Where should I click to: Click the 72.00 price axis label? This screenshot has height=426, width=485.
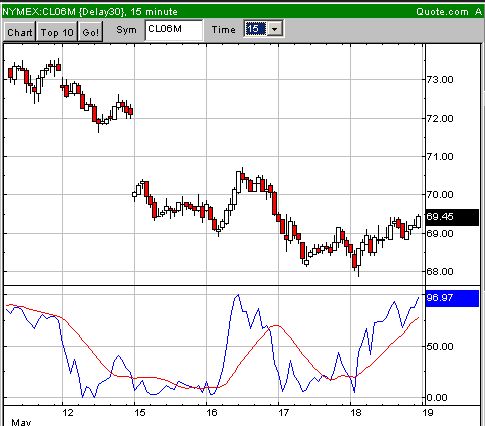coord(440,119)
